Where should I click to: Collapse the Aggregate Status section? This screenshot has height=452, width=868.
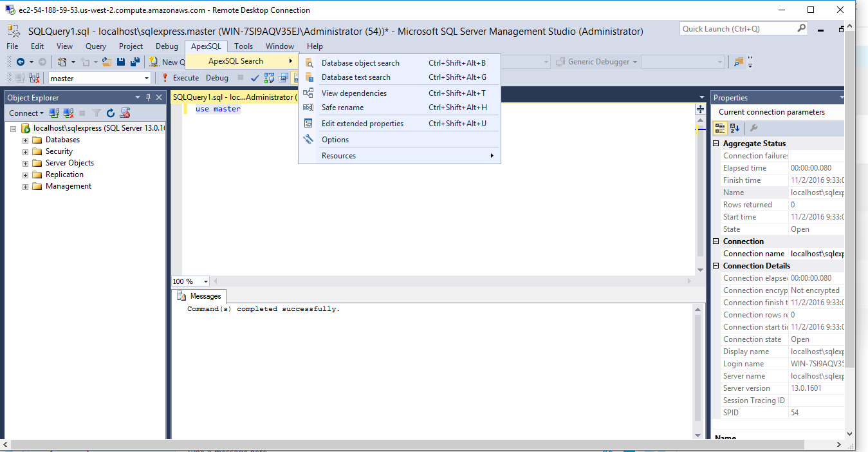click(x=716, y=143)
